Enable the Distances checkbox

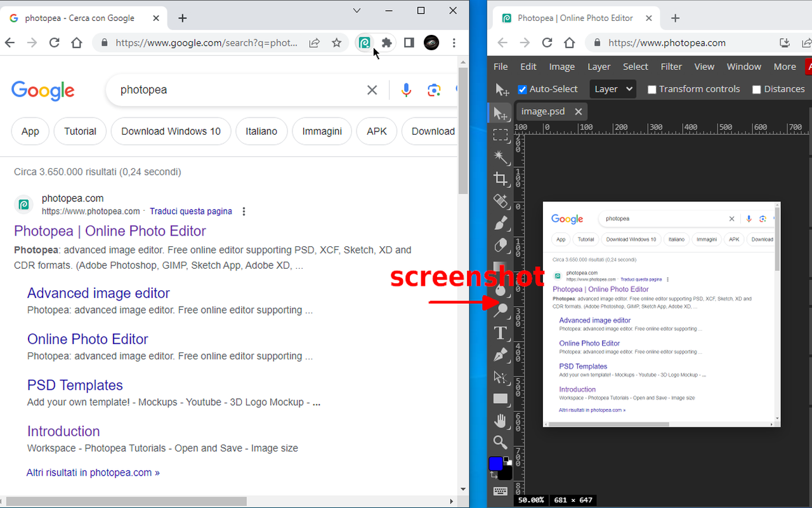click(x=756, y=89)
